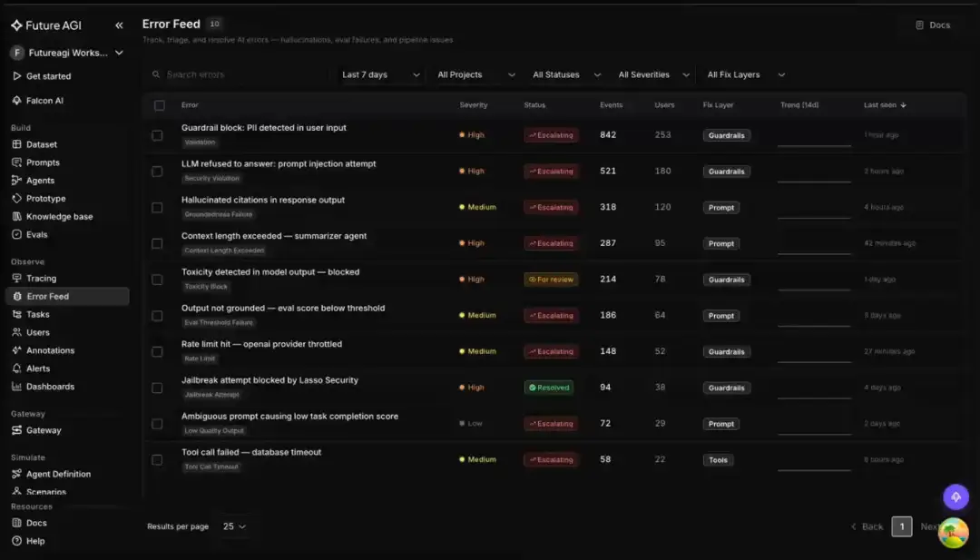Open the All Severities dropdown
The image size is (980, 560).
click(653, 75)
